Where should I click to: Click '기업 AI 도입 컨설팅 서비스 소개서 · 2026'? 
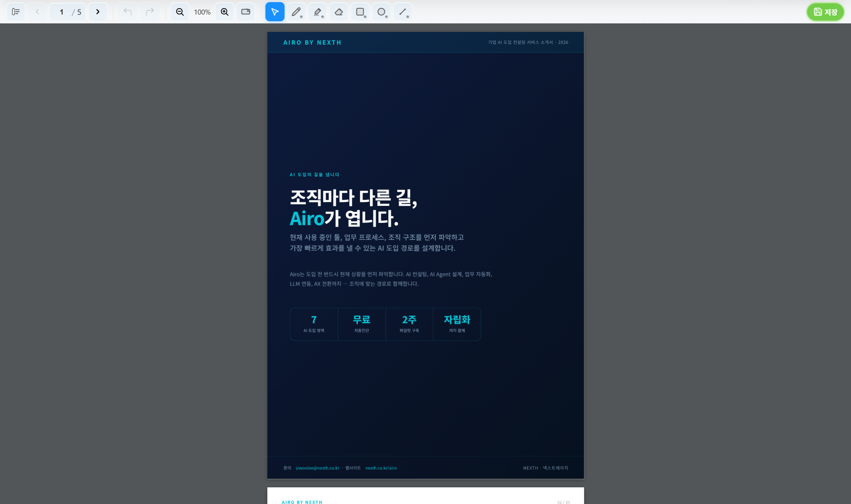coord(528,42)
